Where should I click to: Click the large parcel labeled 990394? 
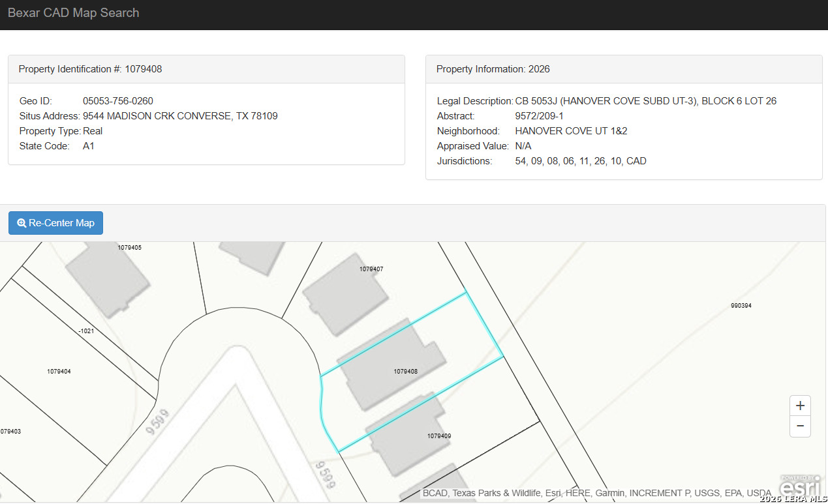[x=741, y=305]
